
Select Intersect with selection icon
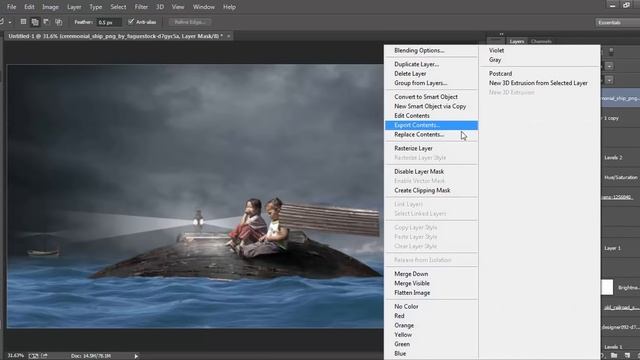coord(59,22)
